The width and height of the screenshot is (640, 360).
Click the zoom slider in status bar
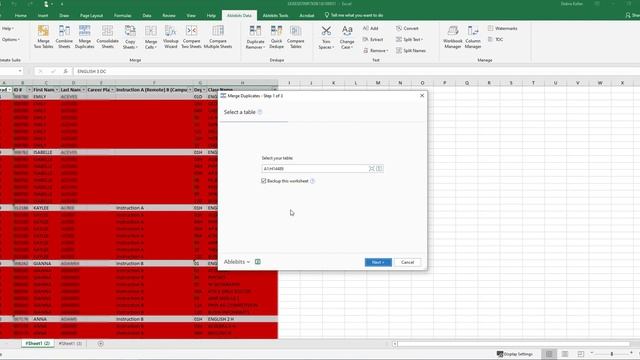tap(611, 354)
